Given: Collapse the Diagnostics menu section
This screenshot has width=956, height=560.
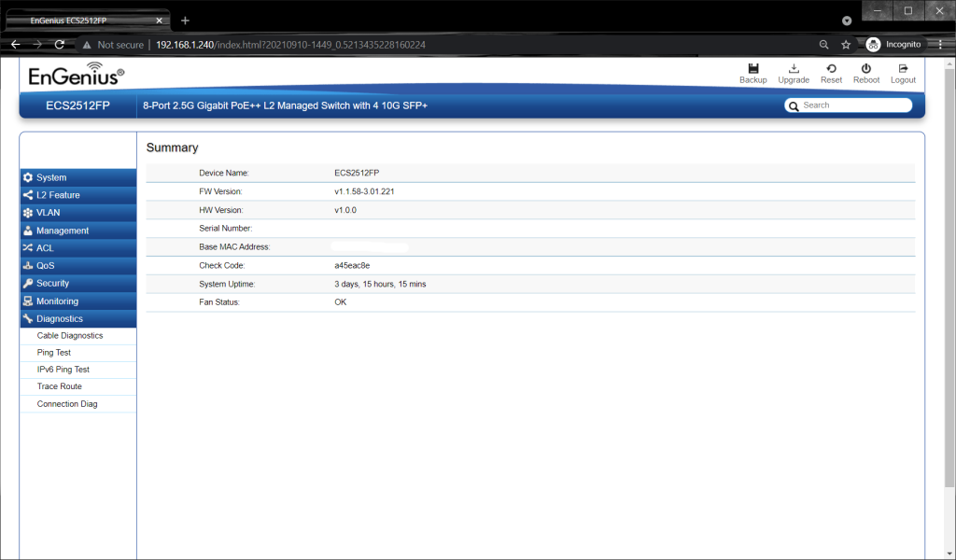Looking at the screenshot, I should tap(78, 318).
